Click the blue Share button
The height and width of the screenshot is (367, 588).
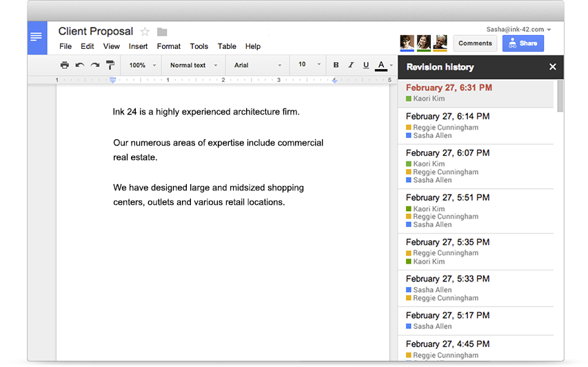click(523, 43)
